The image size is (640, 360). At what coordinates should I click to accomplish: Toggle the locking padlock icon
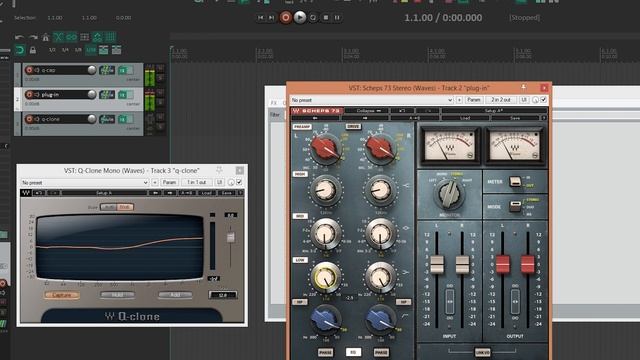tap(33, 50)
